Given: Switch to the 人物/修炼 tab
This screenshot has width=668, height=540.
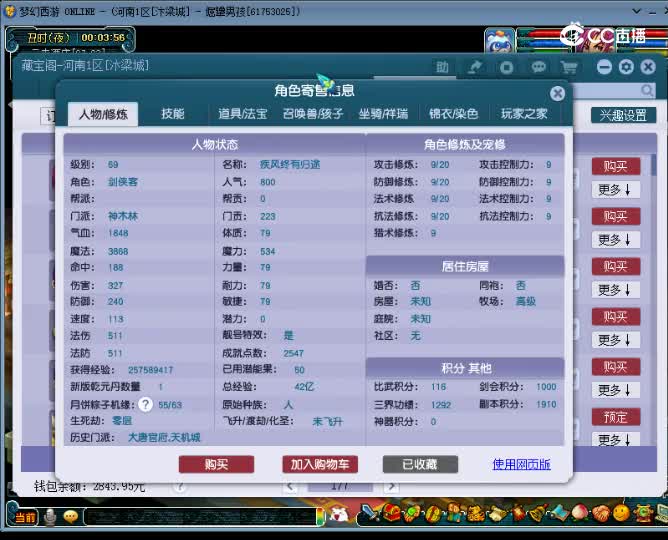Looking at the screenshot, I should pos(103,114).
